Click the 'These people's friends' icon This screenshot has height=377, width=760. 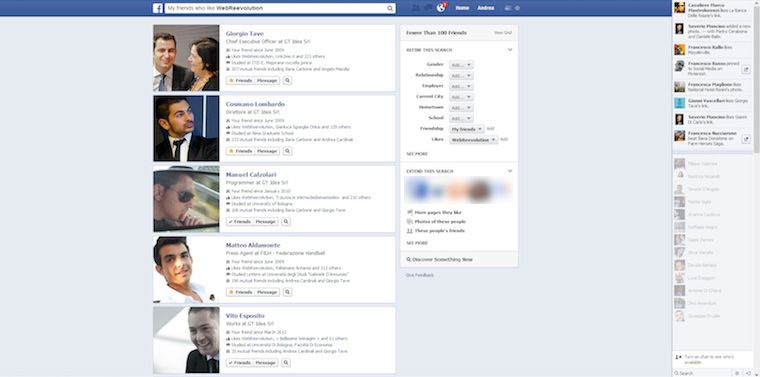410,231
